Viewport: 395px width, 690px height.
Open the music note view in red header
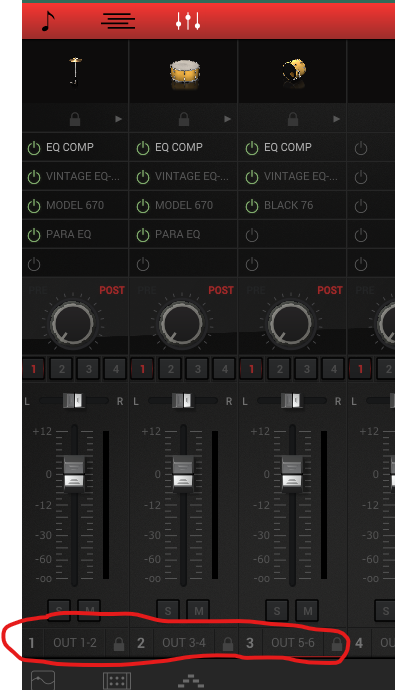48,21
